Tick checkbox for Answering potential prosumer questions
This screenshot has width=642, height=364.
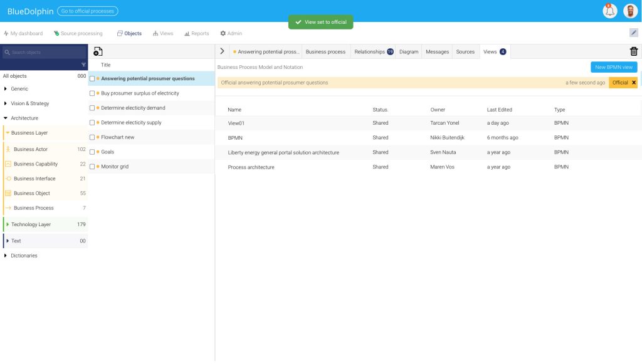click(x=92, y=78)
